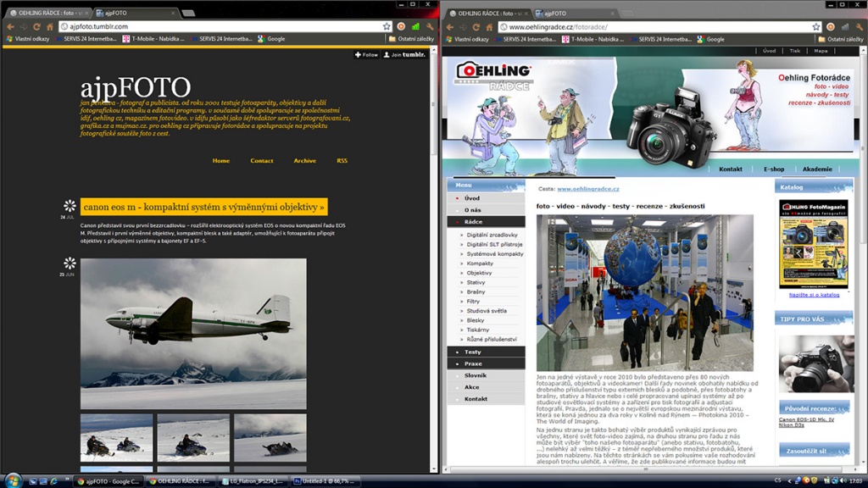Click forward arrow in left Chrome window
868x488 pixels.
tap(23, 26)
